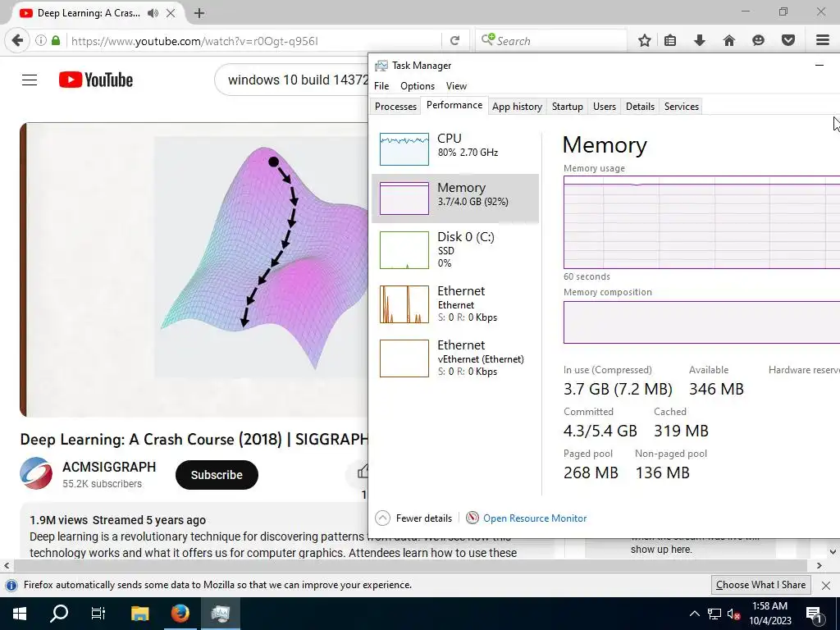840x630 pixels.
Task: Bookmark this page with the star icon
Action: pyautogui.click(x=645, y=41)
